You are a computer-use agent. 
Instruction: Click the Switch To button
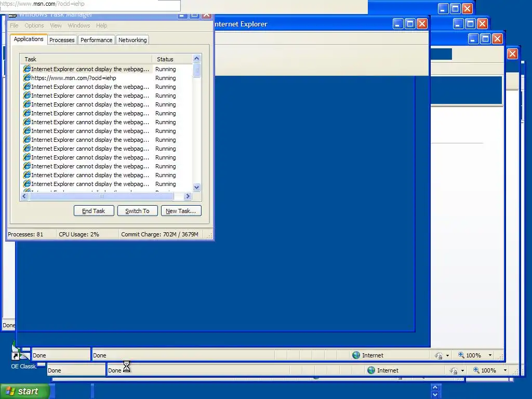[137, 211]
